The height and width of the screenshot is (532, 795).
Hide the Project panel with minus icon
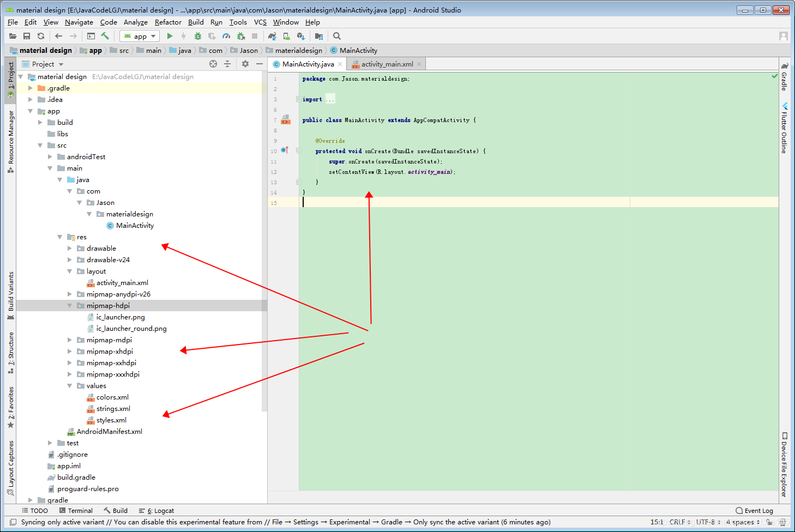tap(260, 64)
